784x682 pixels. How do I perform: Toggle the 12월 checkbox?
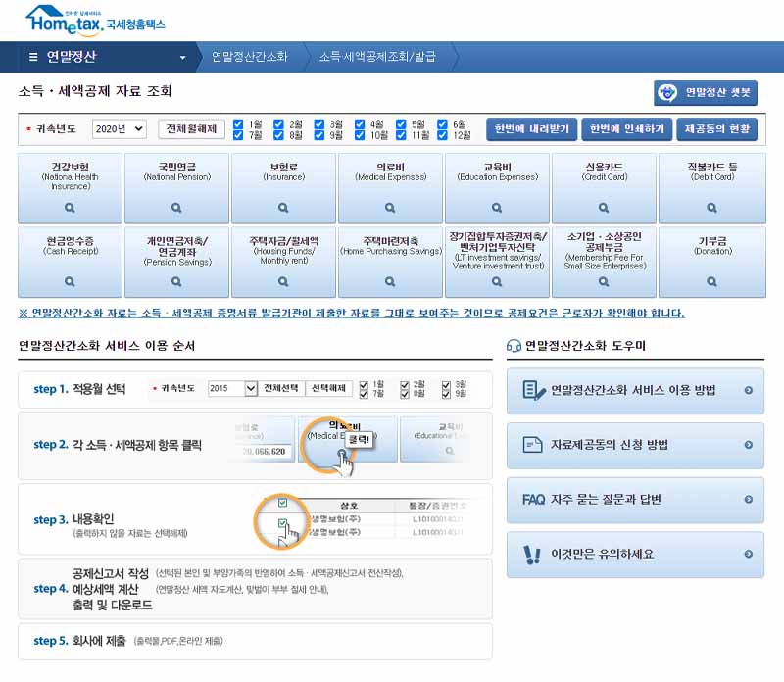click(443, 135)
